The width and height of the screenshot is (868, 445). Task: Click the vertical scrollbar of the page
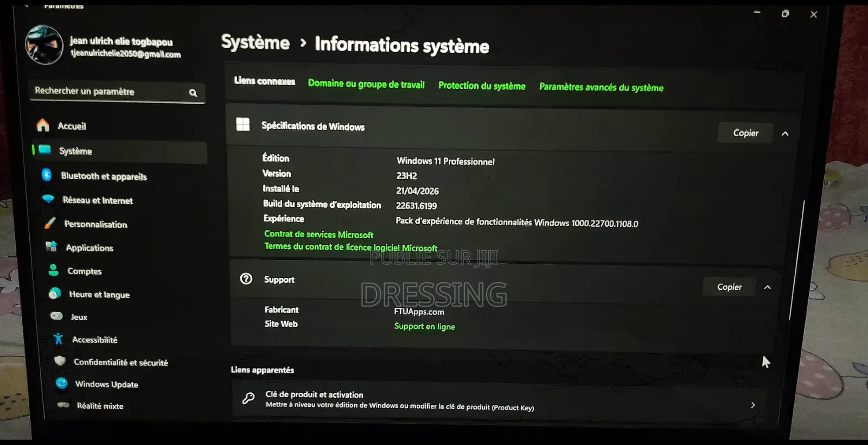coord(796,259)
